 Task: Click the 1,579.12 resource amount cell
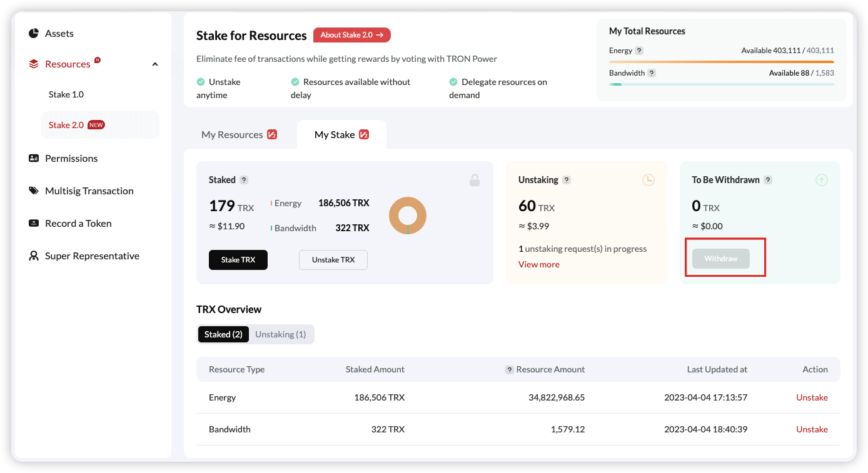(568, 429)
